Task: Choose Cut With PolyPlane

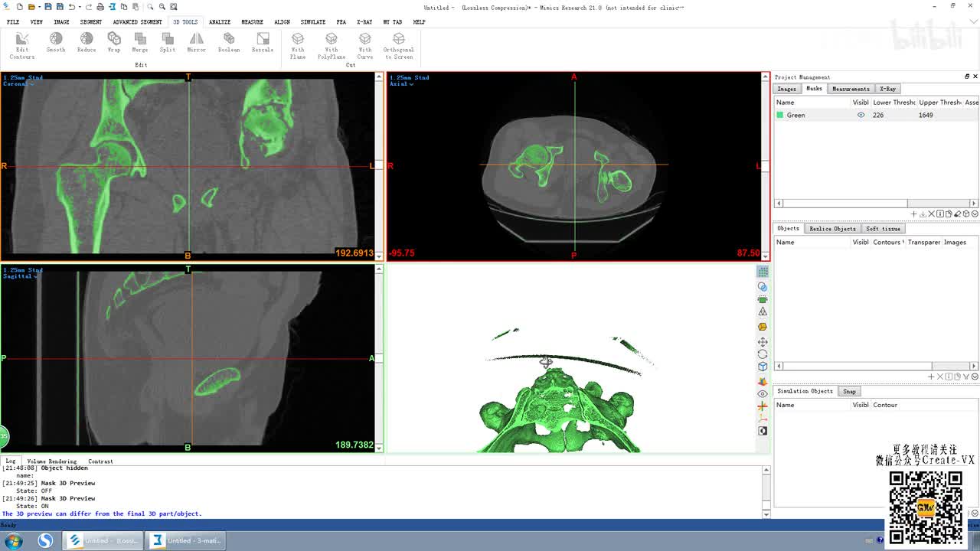Action: click(332, 46)
